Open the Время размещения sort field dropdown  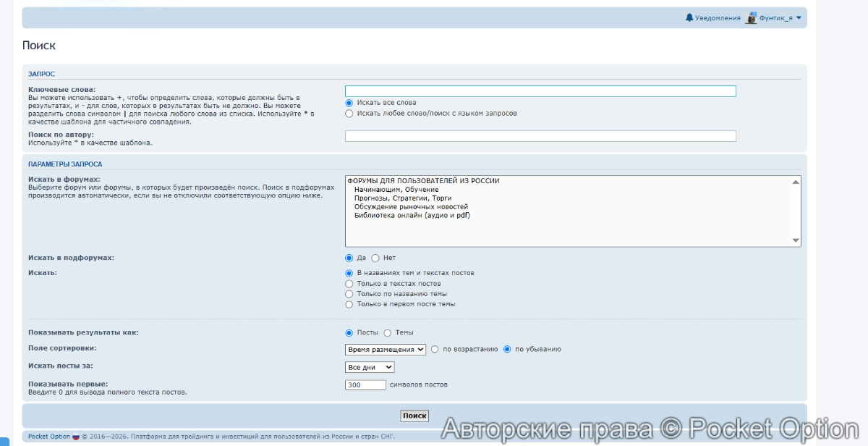tap(386, 349)
